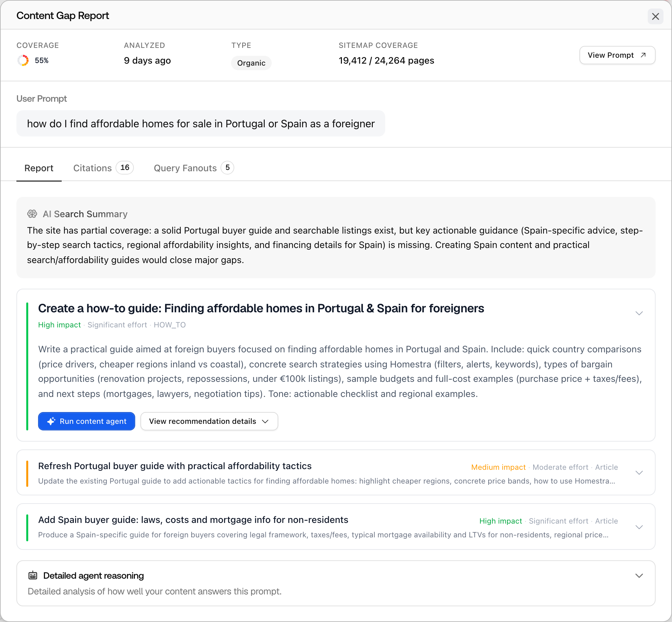The width and height of the screenshot is (672, 622).
Task: Click the 'Content Gap Report' title
Action: tap(63, 15)
